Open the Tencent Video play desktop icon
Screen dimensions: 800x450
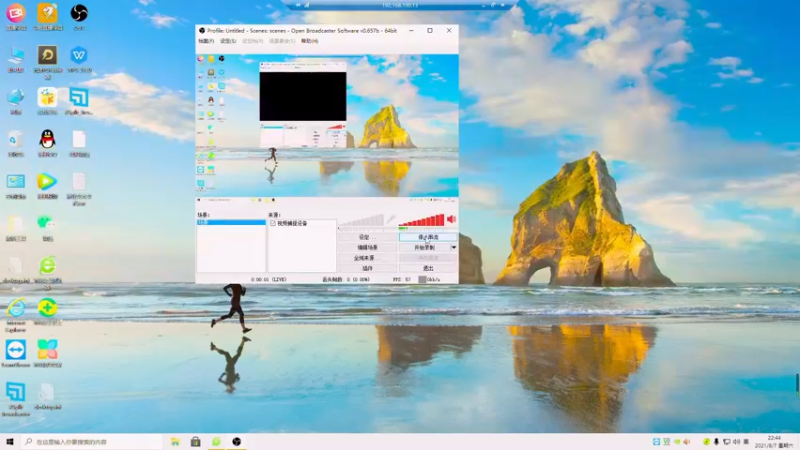tap(47, 181)
